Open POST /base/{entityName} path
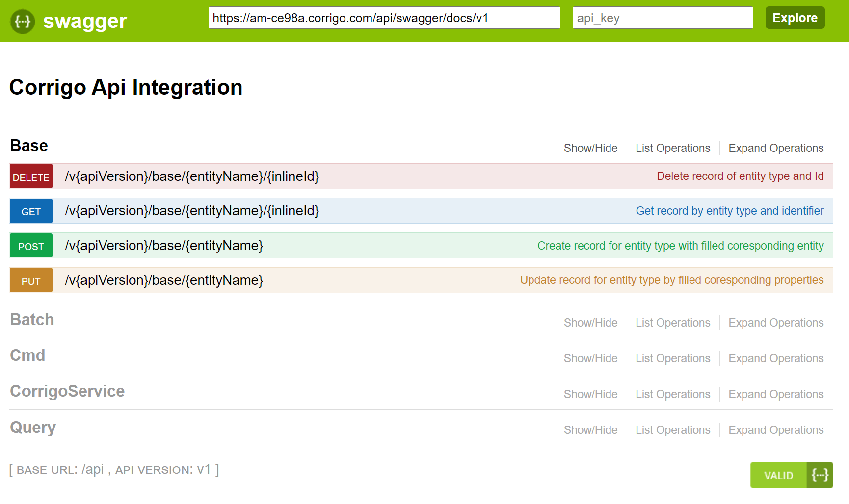The image size is (849, 504). click(164, 246)
